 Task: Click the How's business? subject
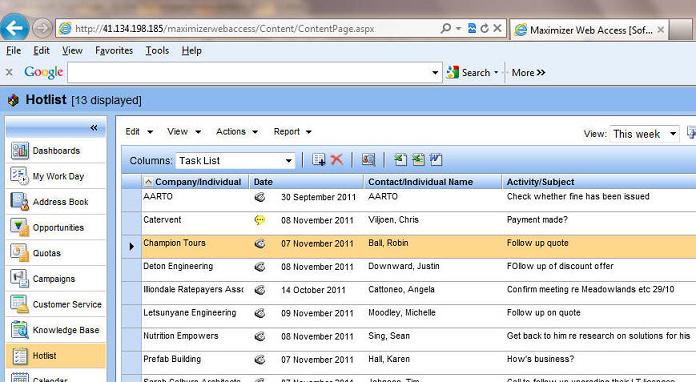click(x=540, y=359)
